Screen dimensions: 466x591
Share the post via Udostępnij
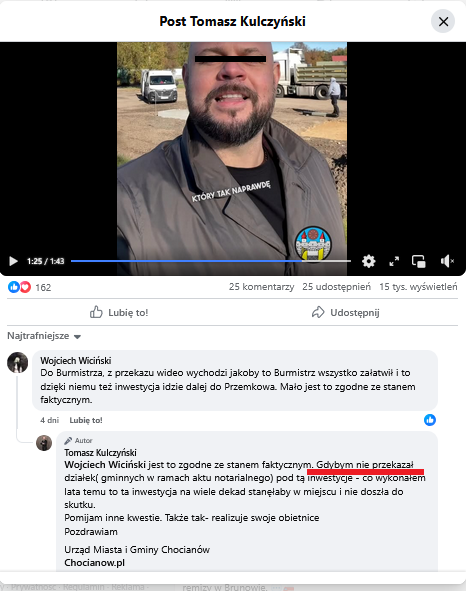tap(346, 312)
